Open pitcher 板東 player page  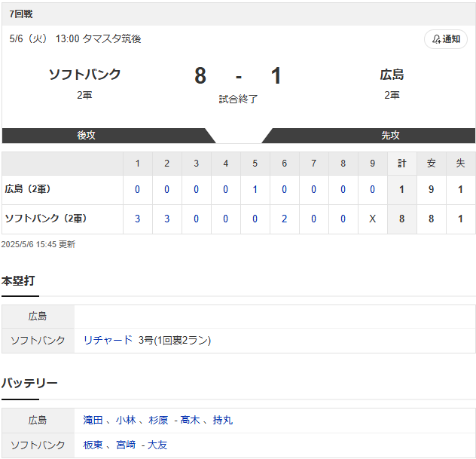pyautogui.click(x=93, y=445)
